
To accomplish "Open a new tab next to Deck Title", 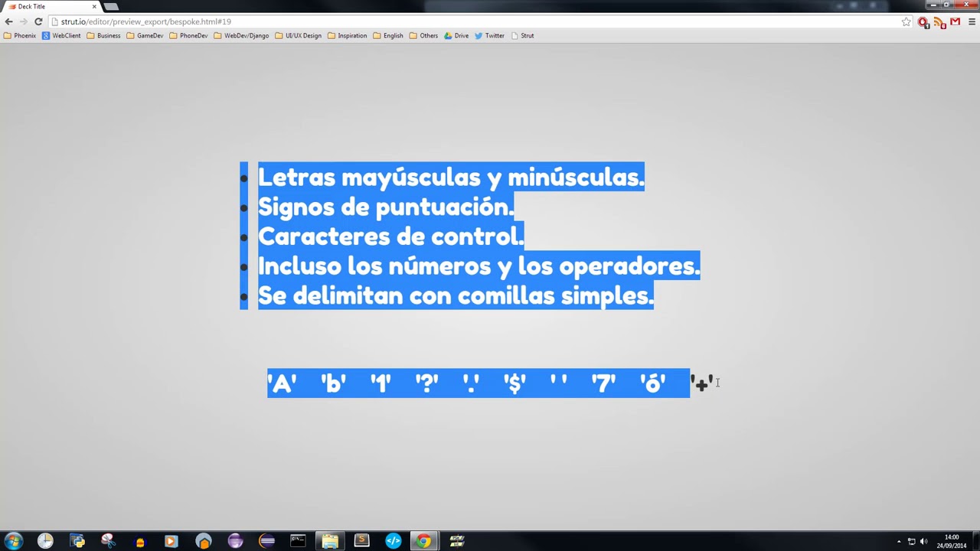I will [111, 6].
